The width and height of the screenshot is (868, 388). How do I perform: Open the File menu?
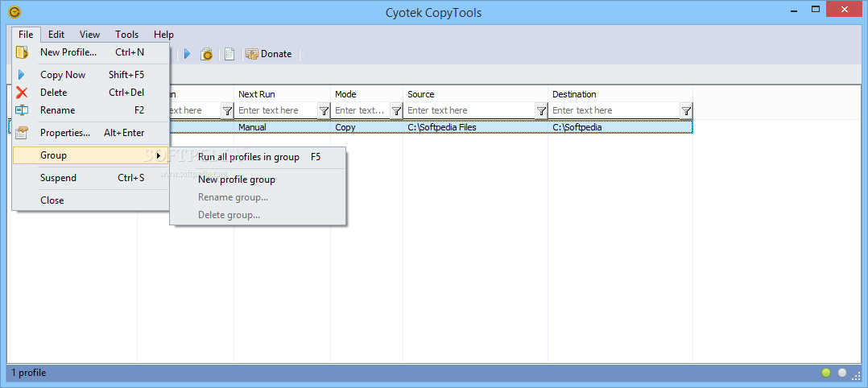point(26,35)
